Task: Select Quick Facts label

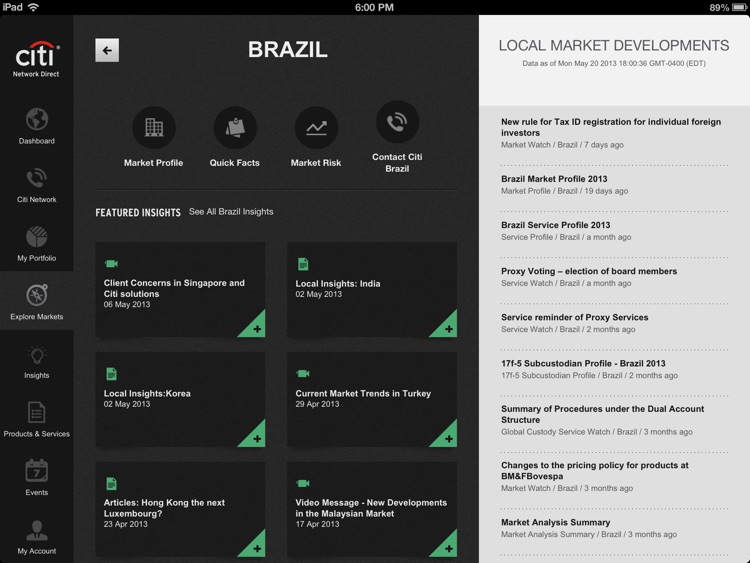Action: tap(235, 163)
